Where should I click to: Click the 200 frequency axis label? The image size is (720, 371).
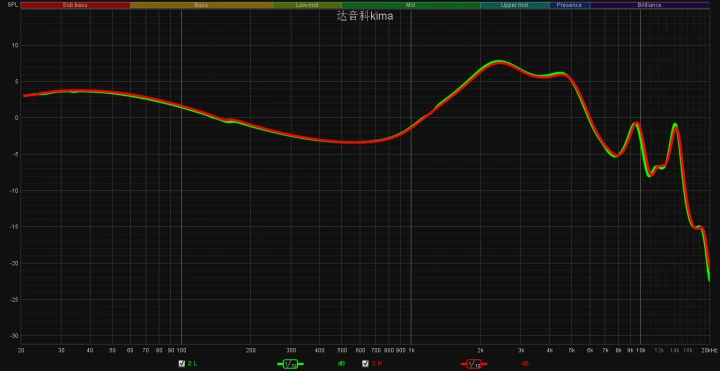[x=250, y=350]
